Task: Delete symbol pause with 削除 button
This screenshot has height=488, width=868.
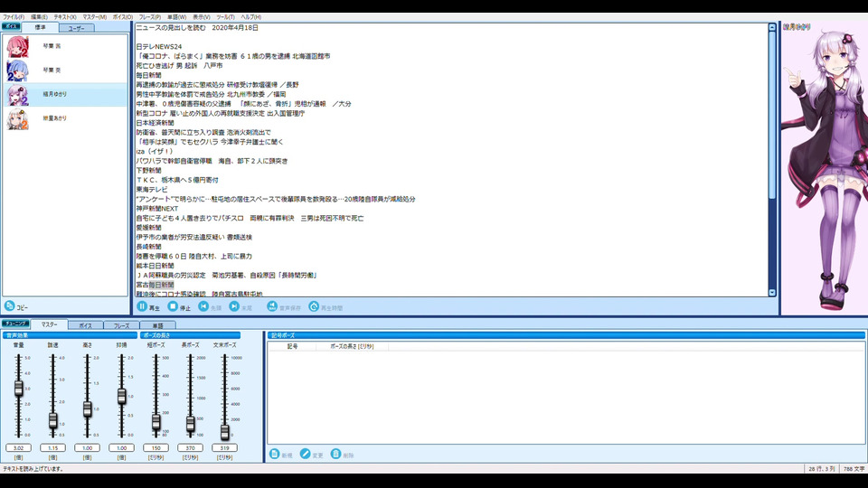Action: (x=343, y=455)
